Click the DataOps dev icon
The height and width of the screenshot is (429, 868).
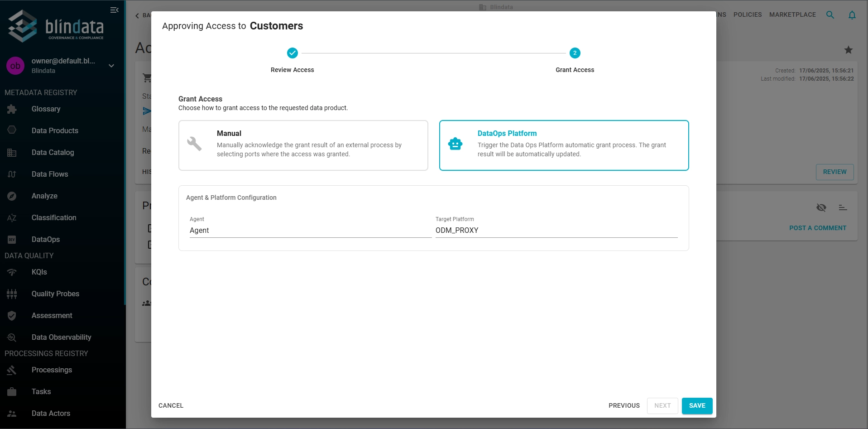click(x=12, y=240)
